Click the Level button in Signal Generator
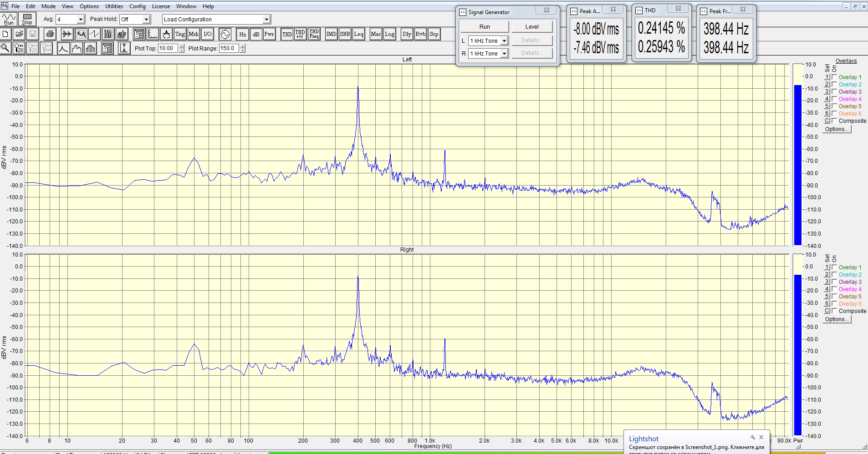This screenshot has width=868, height=454. click(x=531, y=27)
